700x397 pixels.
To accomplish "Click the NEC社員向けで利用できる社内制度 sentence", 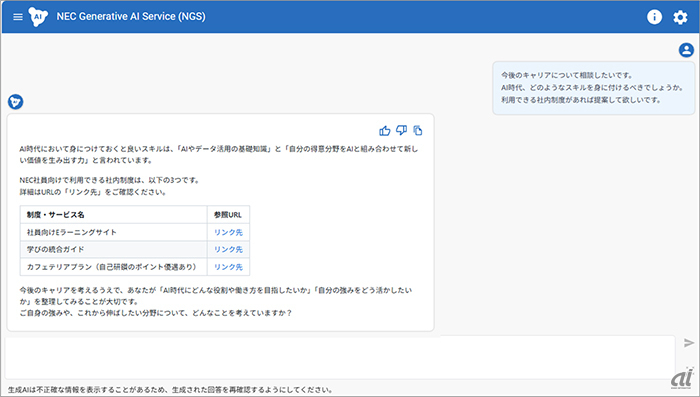I will tap(109, 180).
